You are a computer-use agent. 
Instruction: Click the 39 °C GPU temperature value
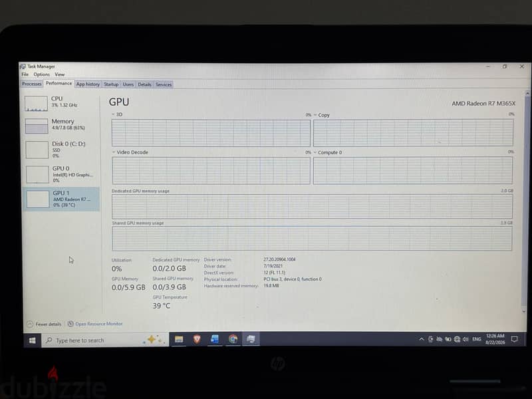tap(162, 306)
